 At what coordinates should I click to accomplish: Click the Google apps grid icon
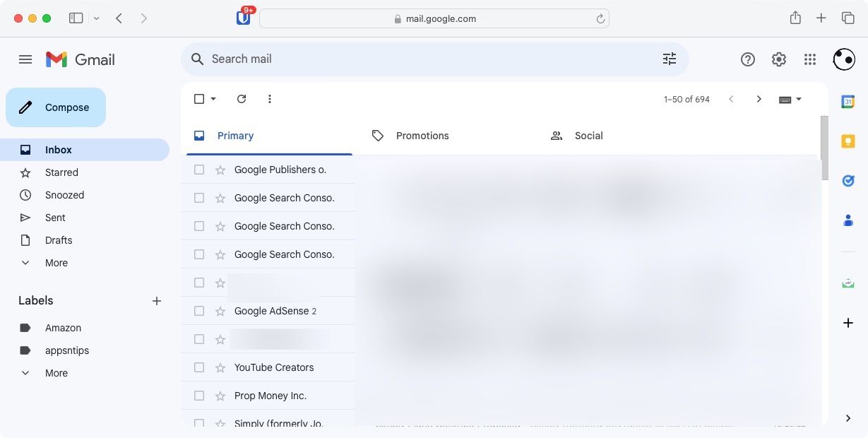click(810, 60)
